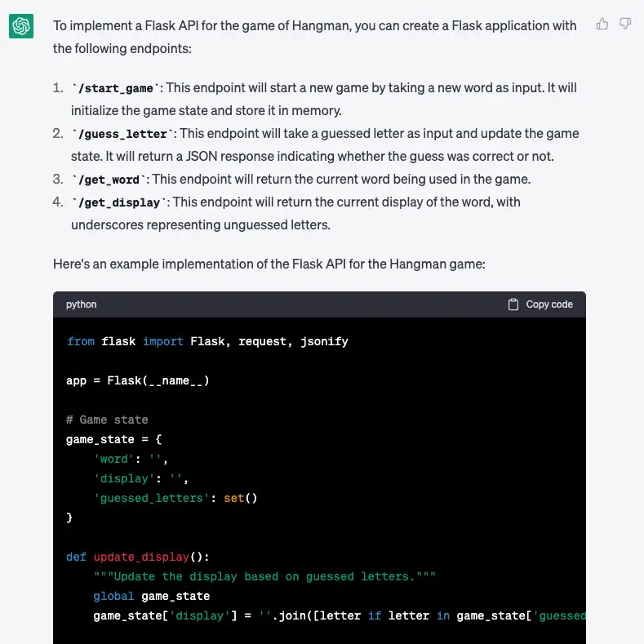Image resolution: width=644 pixels, height=644 pixels.
Task: Click the clipboard icon in code header
Action: tap(513, 304)
